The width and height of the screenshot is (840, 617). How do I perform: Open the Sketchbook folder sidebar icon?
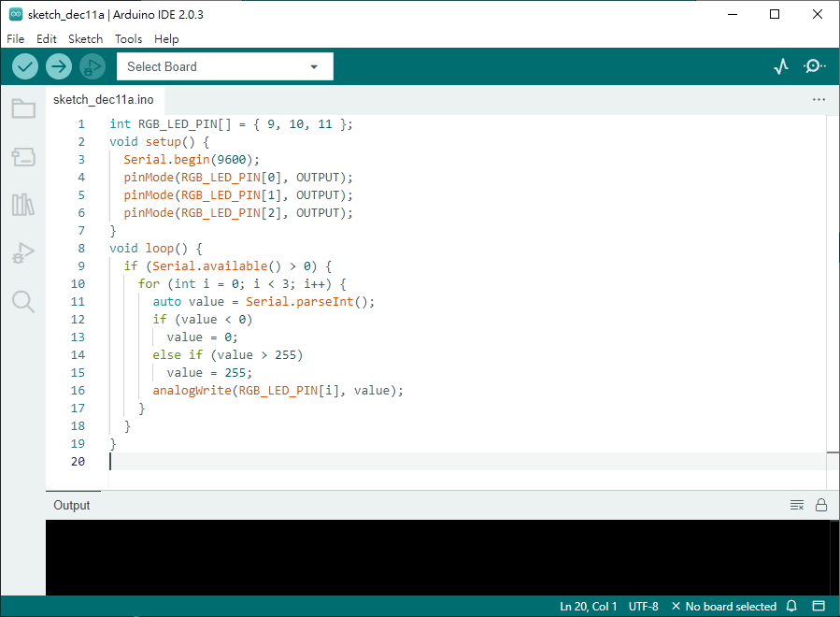point(23,108)
